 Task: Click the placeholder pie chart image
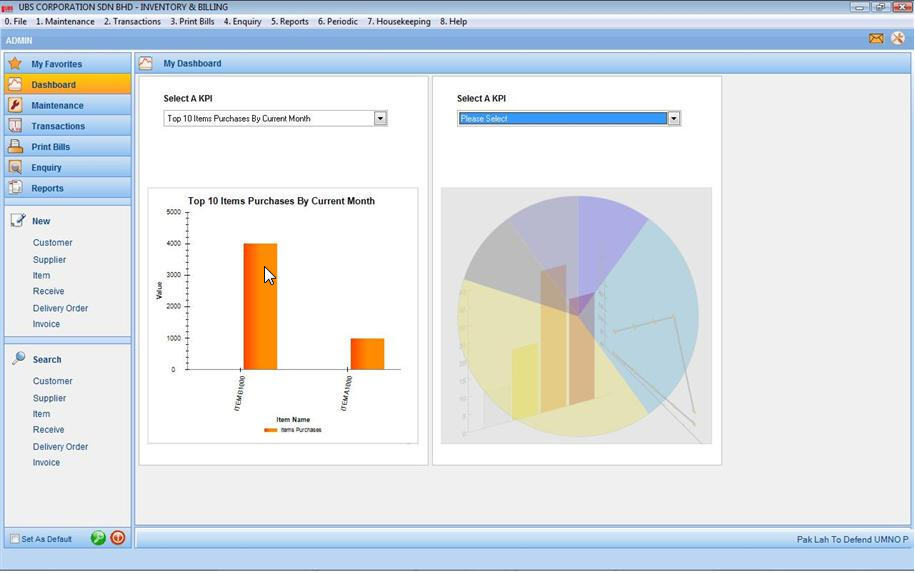coord(576,315)
